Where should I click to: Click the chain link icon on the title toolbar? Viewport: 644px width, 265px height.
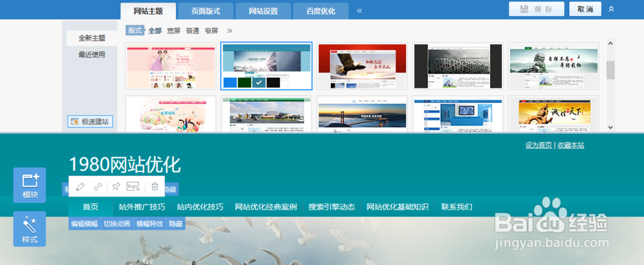point(98,186)
